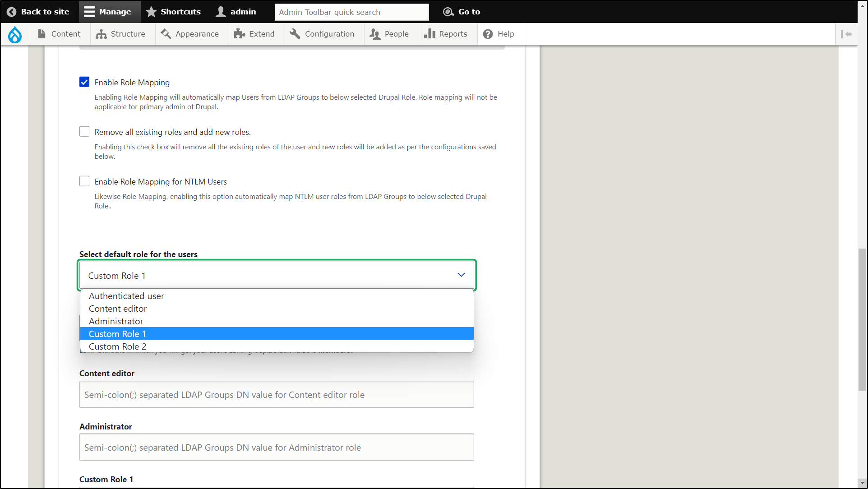Click the admin user icon
The width and height of the screenshot is (868, 489).
tap(221, 12)
